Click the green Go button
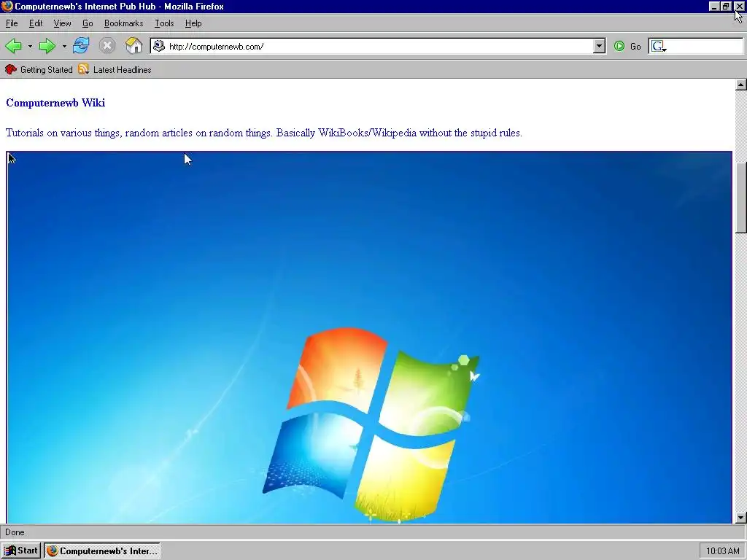The width and height of the screenshot is (747, 560). tap(627, 46)
